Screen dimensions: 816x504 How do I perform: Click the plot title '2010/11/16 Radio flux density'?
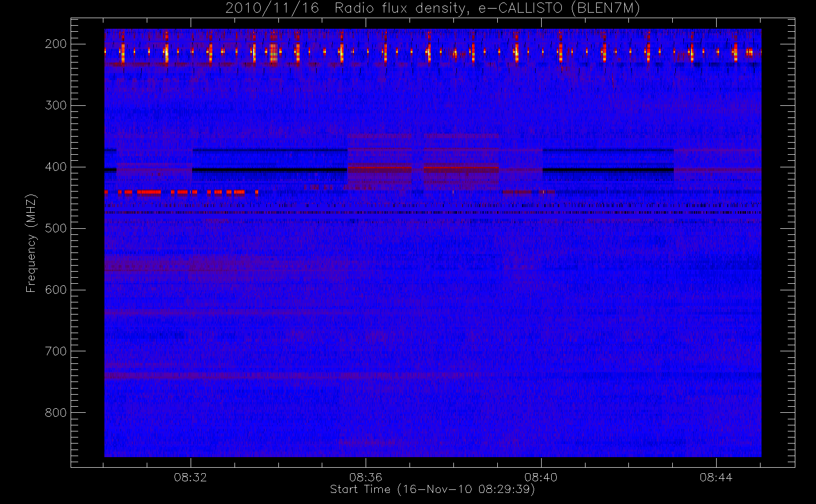(433, 9)
